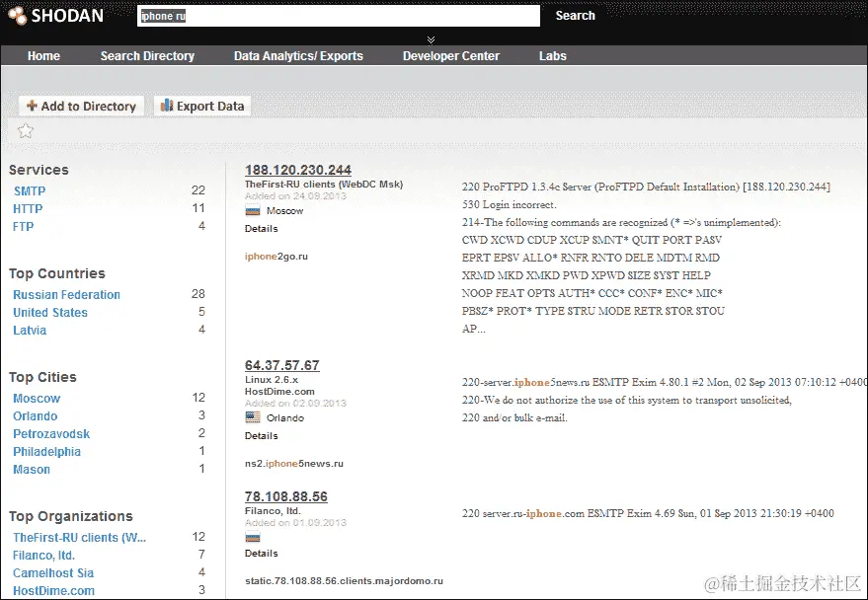Open result 188.120.230.244
Screen dimensions: 868x600
tap(298, 170)
